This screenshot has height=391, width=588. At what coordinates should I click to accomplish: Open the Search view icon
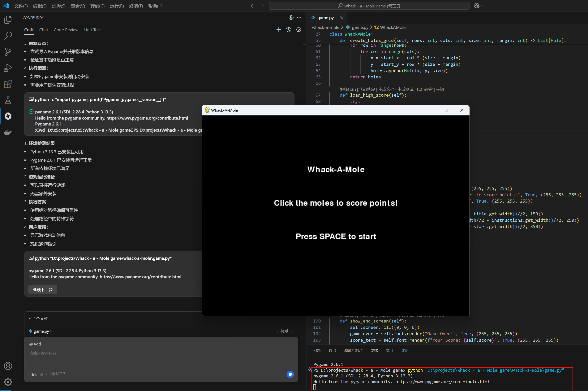coord(8,36)
